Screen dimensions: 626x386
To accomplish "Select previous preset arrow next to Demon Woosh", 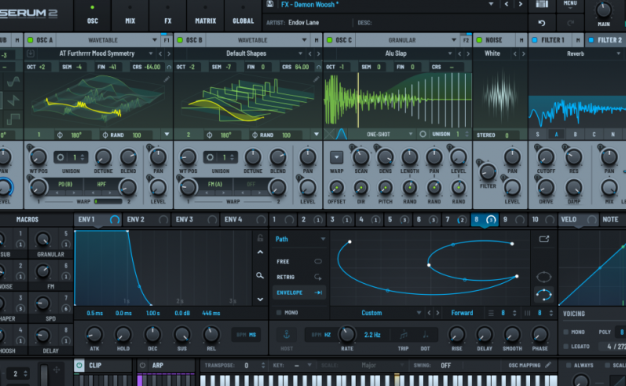I will pyautogui.click(x=507, y=4).
